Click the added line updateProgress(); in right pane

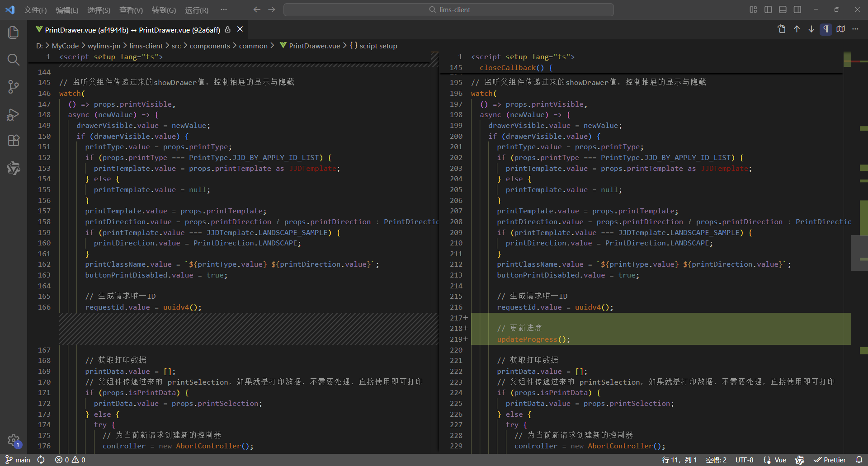(533, 339)
